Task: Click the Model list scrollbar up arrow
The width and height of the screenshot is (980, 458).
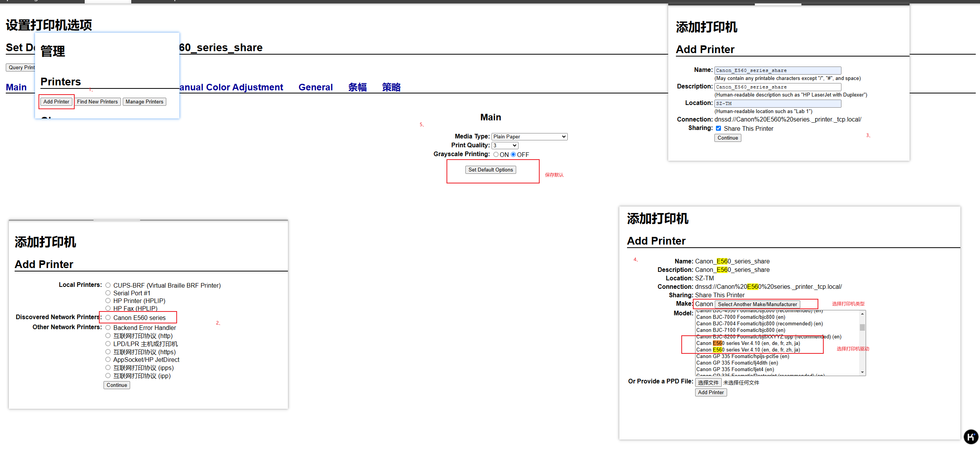Action: 862,314
